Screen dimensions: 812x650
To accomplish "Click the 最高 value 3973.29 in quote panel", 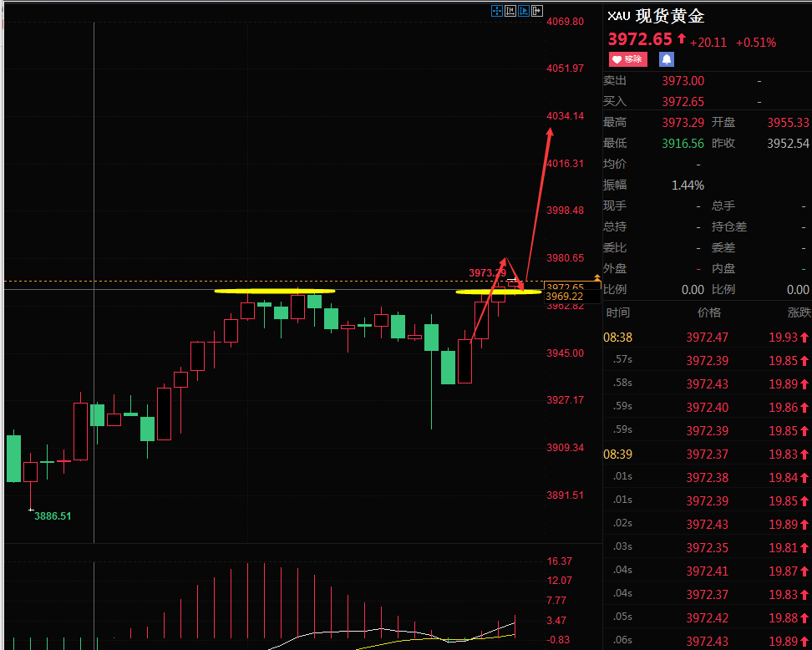I will point(683,123).
